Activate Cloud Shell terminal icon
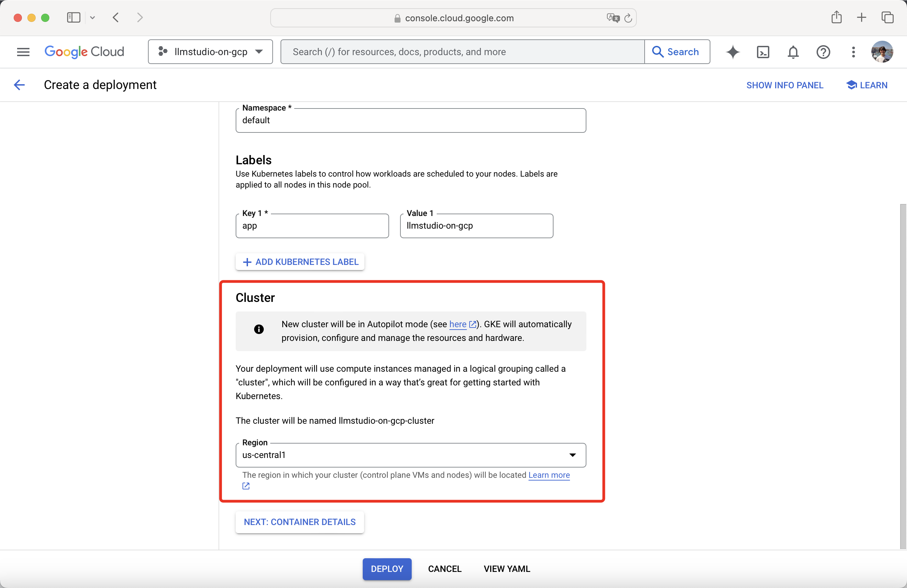This screenshot has width=907, height=588. (762, 52)
